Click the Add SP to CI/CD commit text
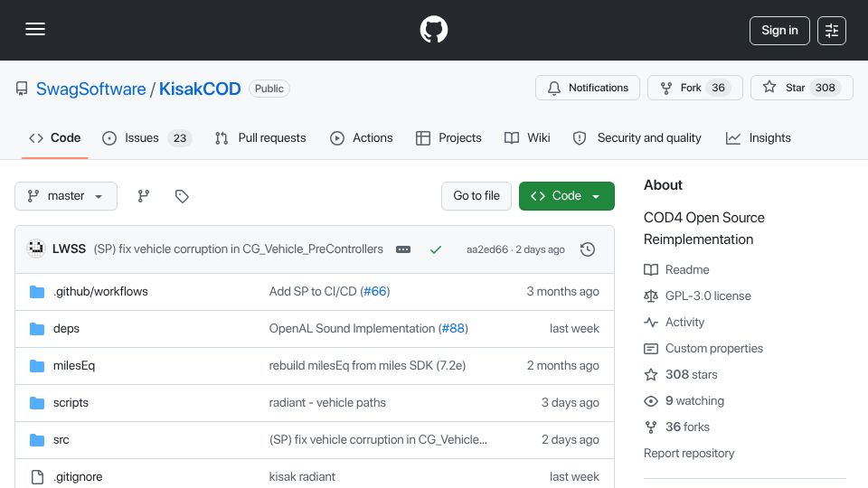 click(x=313, y=292)
